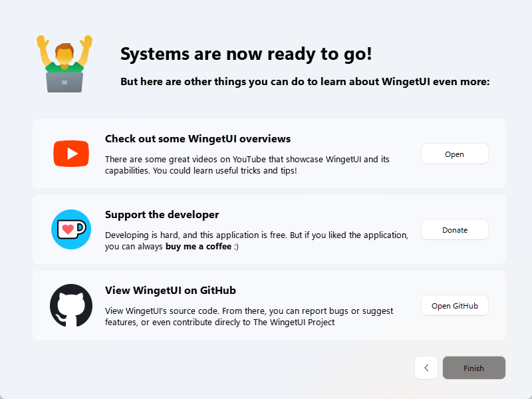Screen dimensions: 532x399
Task: Click the celebrating person illustration
Action: (65, 63)
